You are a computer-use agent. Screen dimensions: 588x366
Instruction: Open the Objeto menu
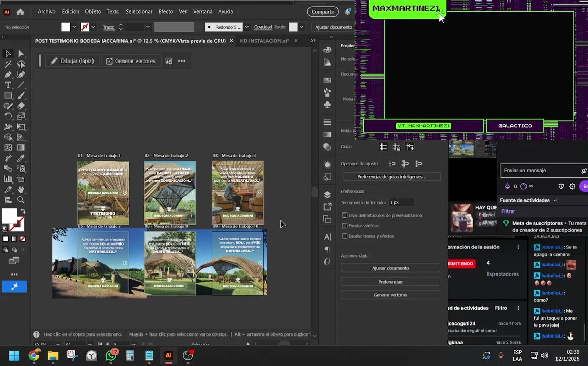tap(93, 12)
